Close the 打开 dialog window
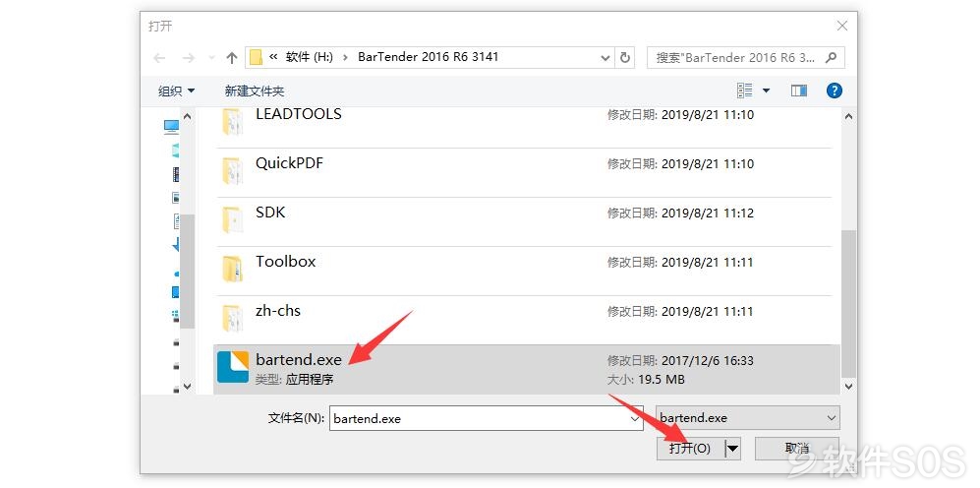This screenshot has width=980, height=488. [841, 27]
